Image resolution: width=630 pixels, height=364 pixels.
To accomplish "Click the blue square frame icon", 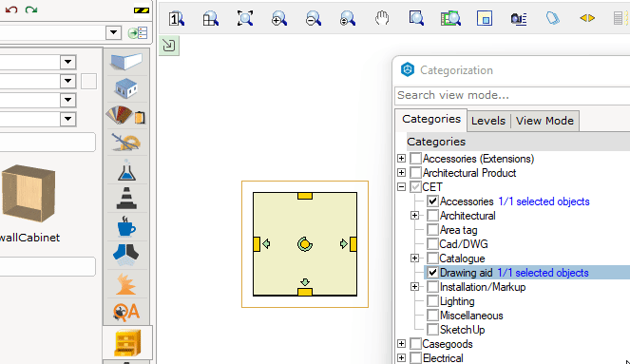I will (x=485, y=18).
